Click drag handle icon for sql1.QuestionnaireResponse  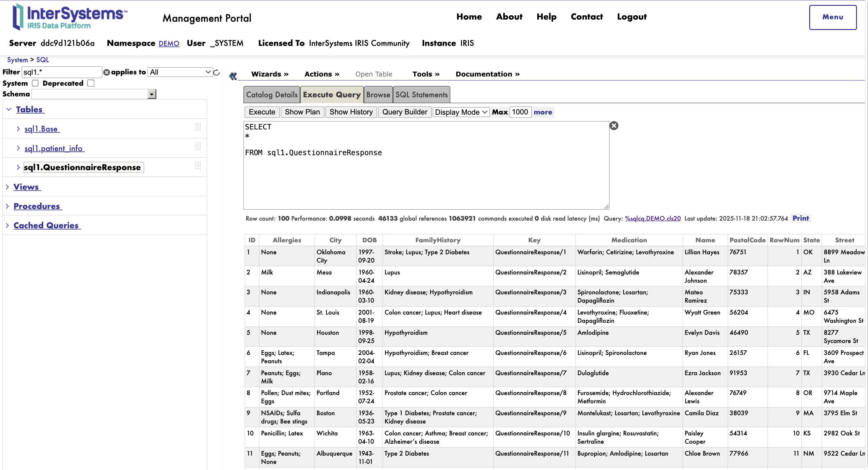[198, 165]
